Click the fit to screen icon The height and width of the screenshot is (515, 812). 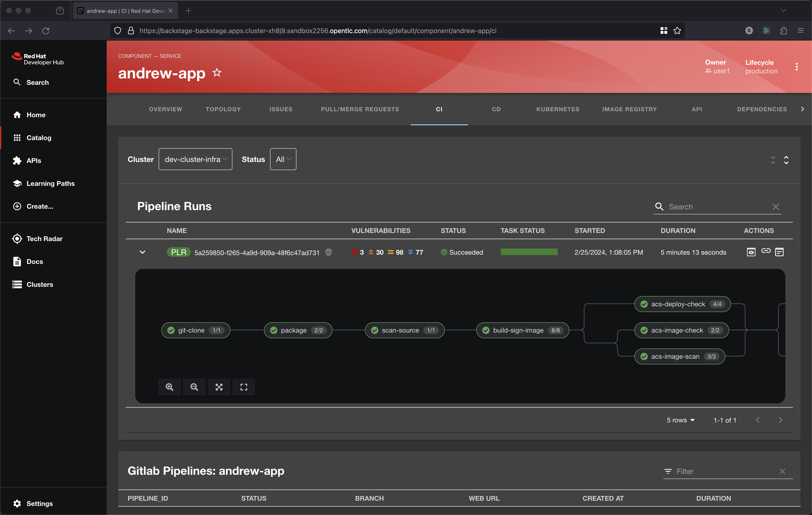[x=219, y=387]
